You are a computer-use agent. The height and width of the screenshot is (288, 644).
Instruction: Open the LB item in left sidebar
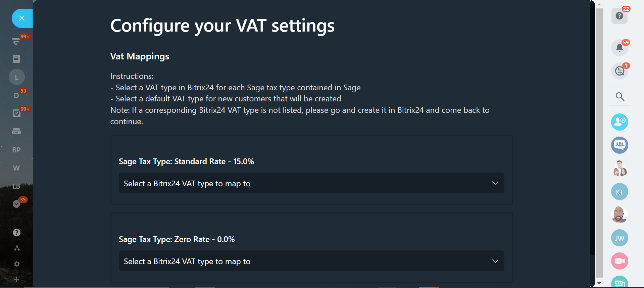(x=16, y=186)
